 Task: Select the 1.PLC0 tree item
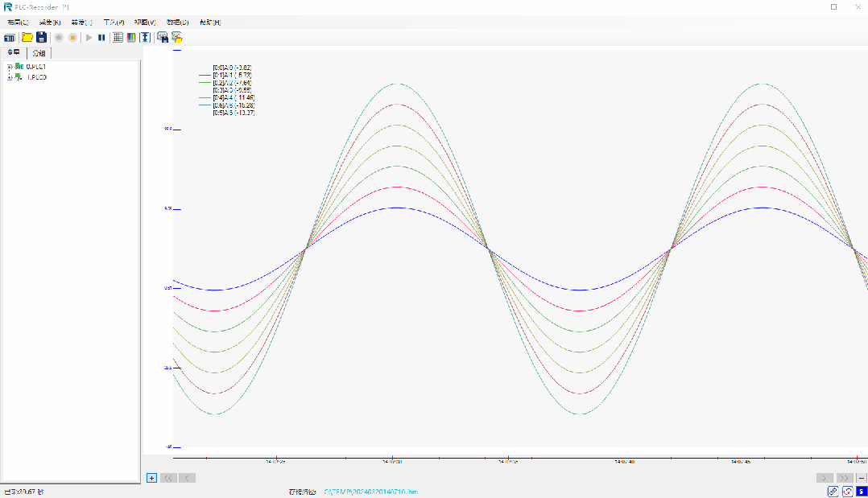tap(36, 77)
